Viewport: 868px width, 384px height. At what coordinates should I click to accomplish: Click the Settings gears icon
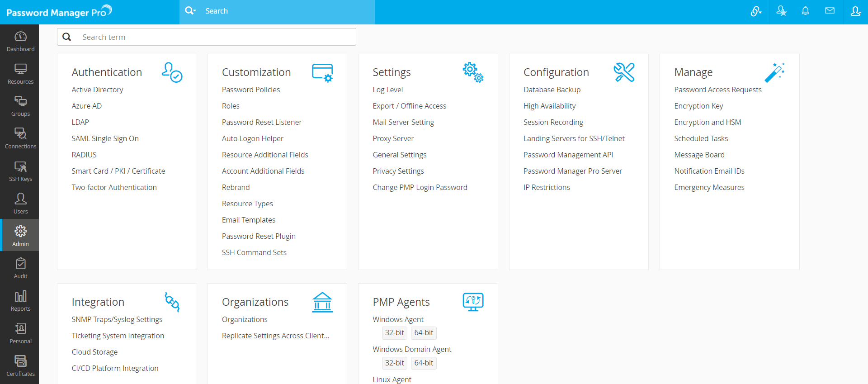pyautogui.click(x=473, y=72)
